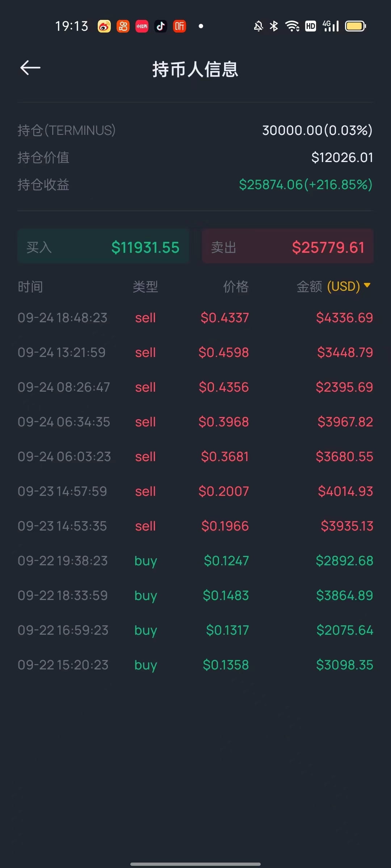The image size is (391, 868).
Task: Tap the 买入 total $11931.55 box
Action: point(103,247)
